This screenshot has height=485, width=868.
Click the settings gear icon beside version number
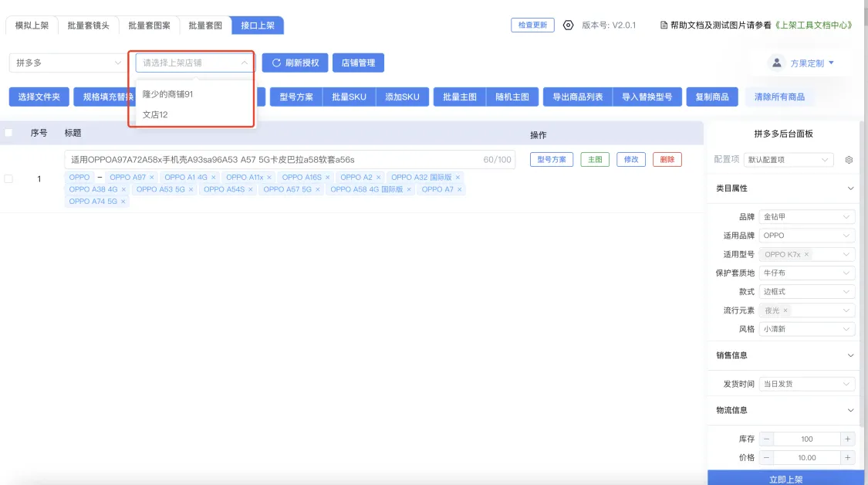569,25
